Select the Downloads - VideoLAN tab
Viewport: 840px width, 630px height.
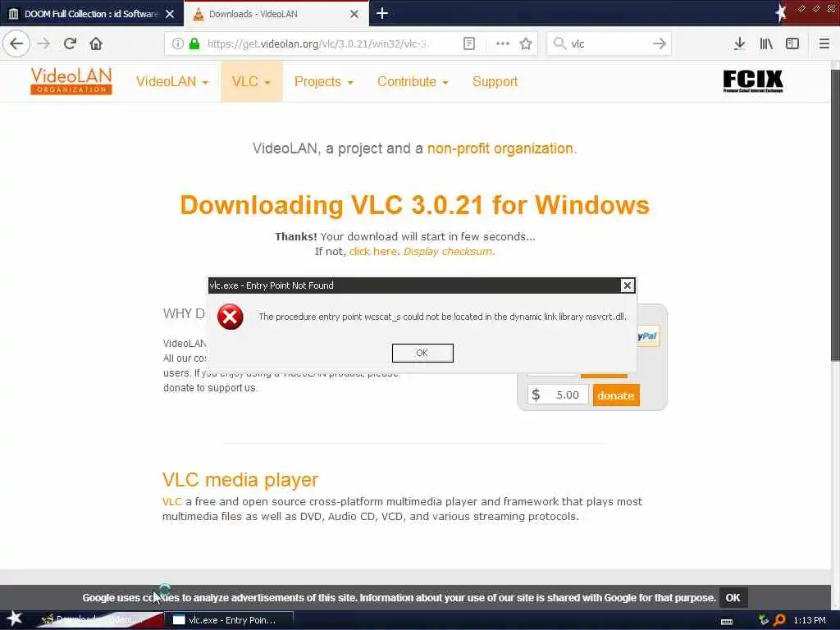tap(276, 14)
